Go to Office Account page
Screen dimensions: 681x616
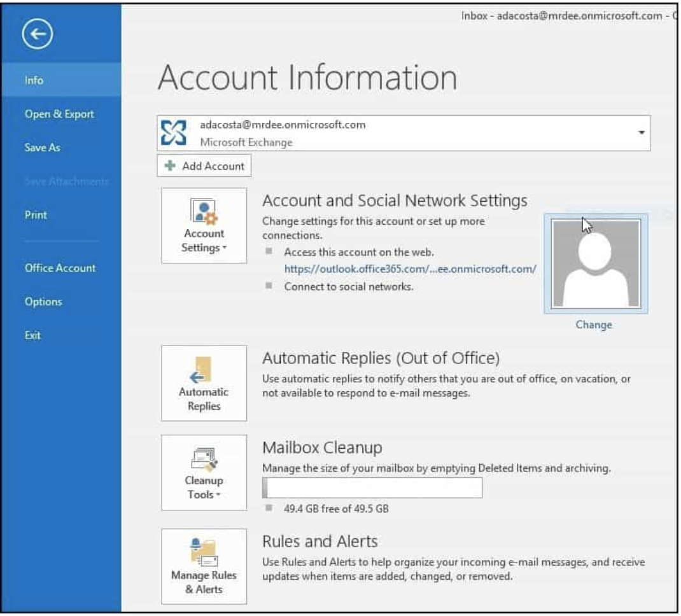click(x=60, y=268)
